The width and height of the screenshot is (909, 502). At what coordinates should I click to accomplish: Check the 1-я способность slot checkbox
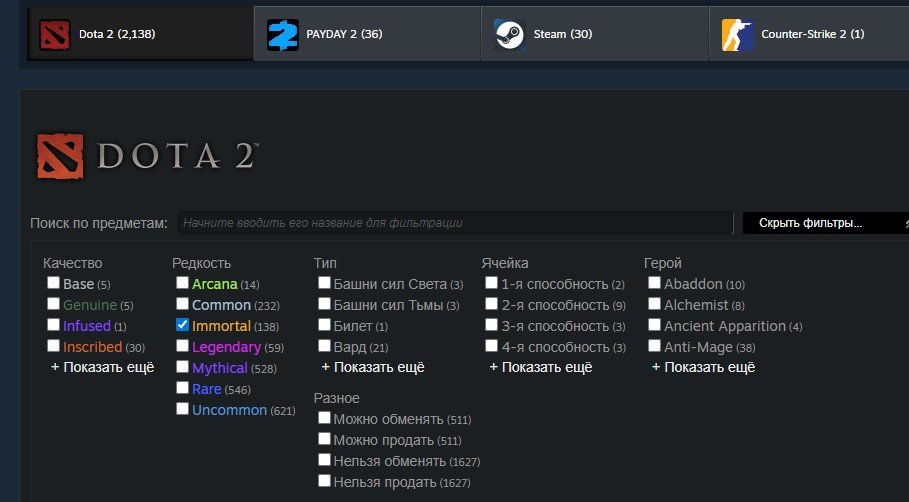[491, 283]
